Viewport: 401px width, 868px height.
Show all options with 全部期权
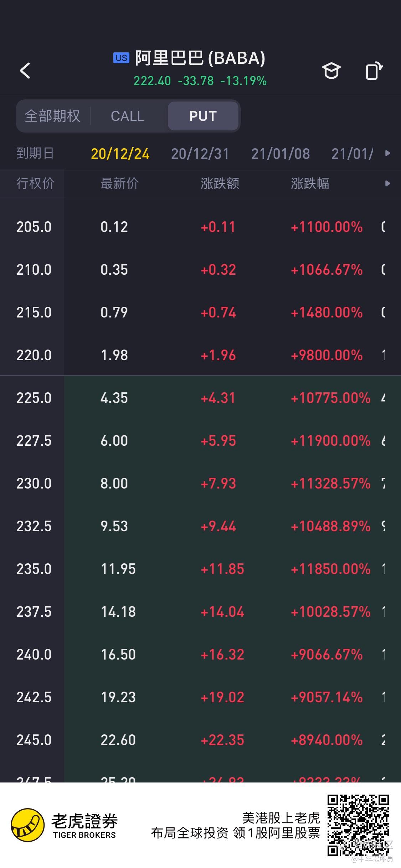coord(52,116)
